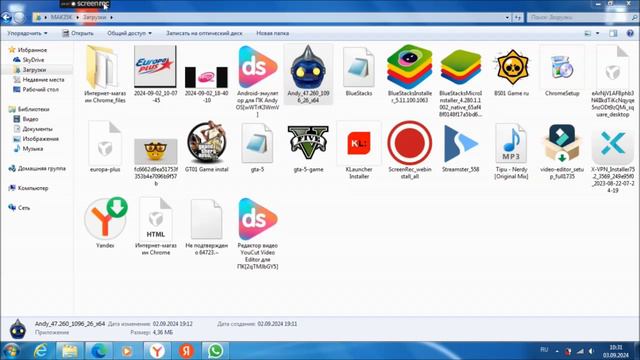Viewport: 640px width, 360px height.
Task: Click the Открыть toolbar button
Action: [78, 33]
